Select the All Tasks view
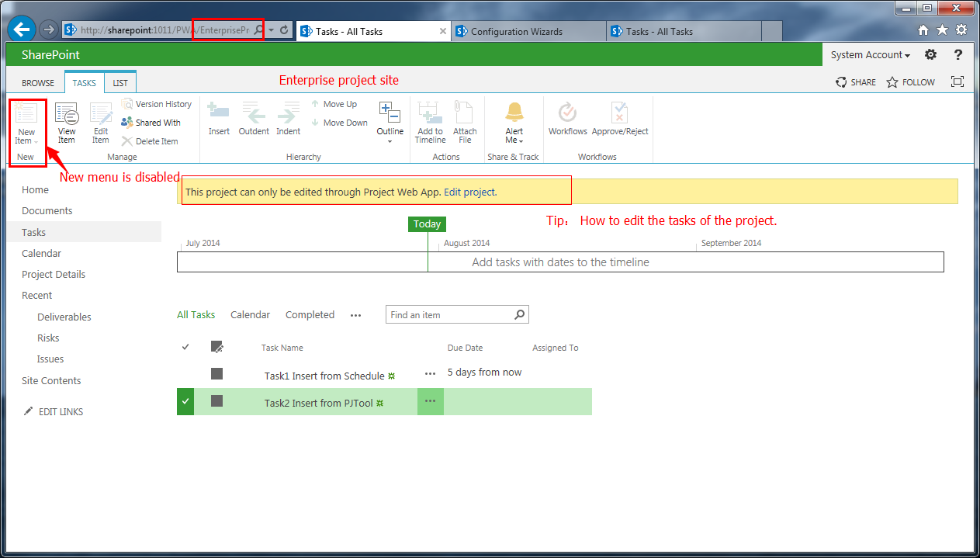The width and height of the screenshot is (980, 558). [x=196, y=315]
